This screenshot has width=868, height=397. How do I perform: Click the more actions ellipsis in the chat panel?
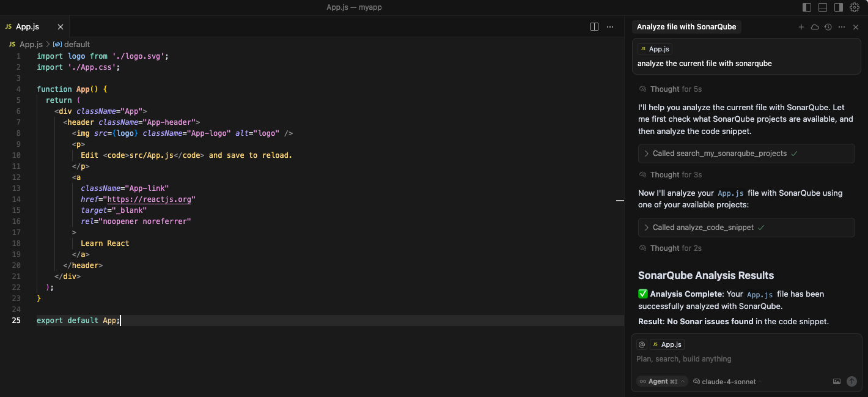coord(841,27)
